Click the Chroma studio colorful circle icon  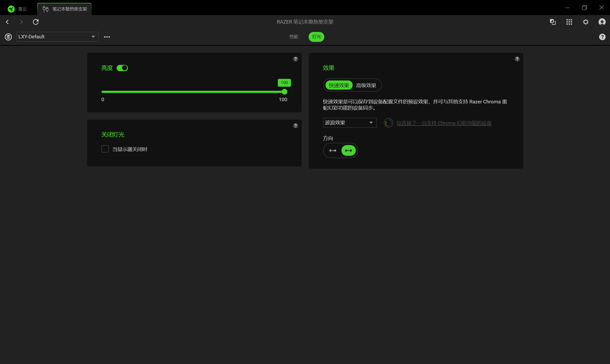[388, 123]
